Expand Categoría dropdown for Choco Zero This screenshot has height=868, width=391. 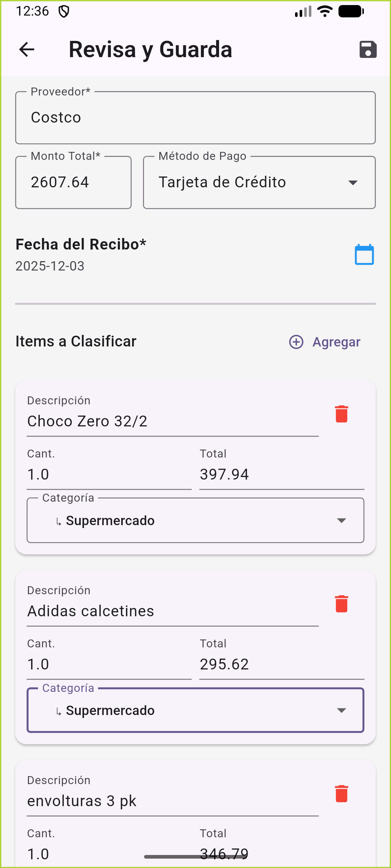[195, 520]
